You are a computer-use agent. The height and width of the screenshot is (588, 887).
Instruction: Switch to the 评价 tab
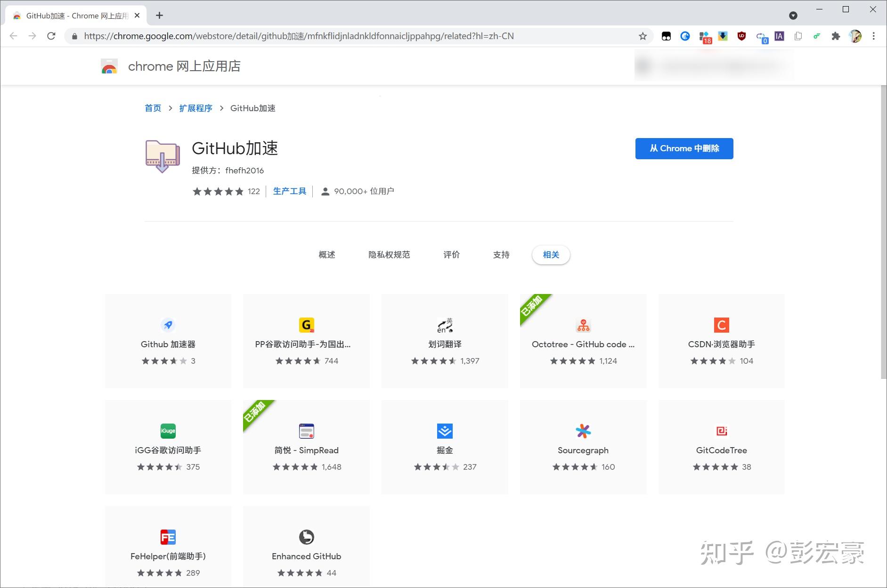[451, 255]
